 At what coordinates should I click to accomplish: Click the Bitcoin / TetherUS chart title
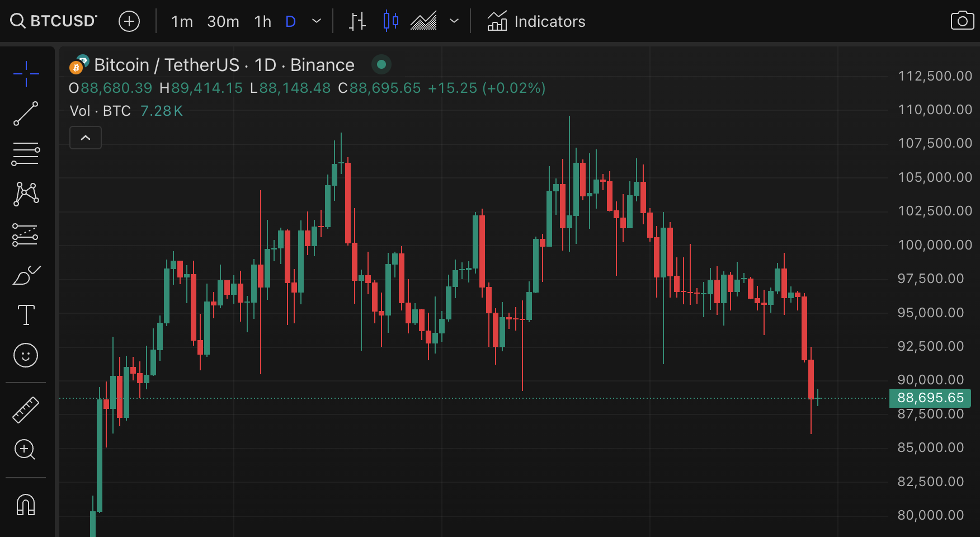[x=224, y=65]
